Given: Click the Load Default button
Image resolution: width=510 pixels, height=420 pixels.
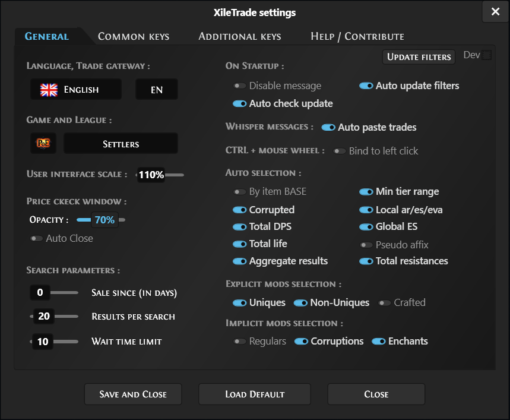Looking at the screenshot, I should [x=255, y=394].
